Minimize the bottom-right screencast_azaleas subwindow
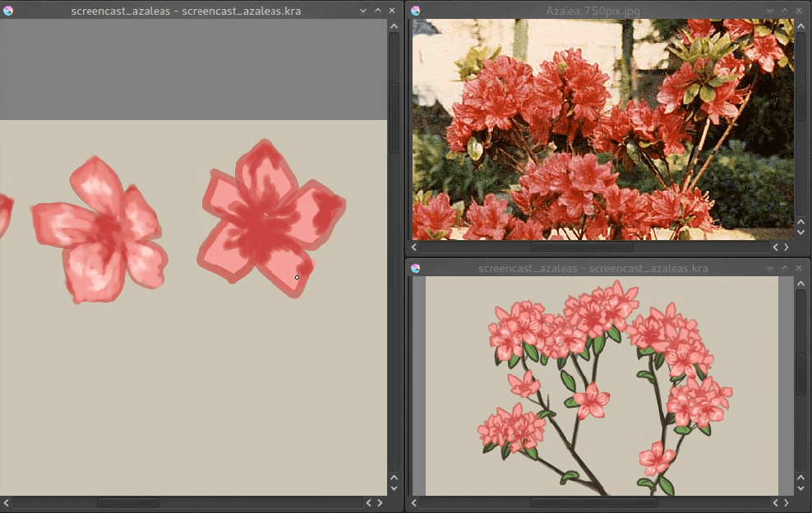 (x=770, y=268)
